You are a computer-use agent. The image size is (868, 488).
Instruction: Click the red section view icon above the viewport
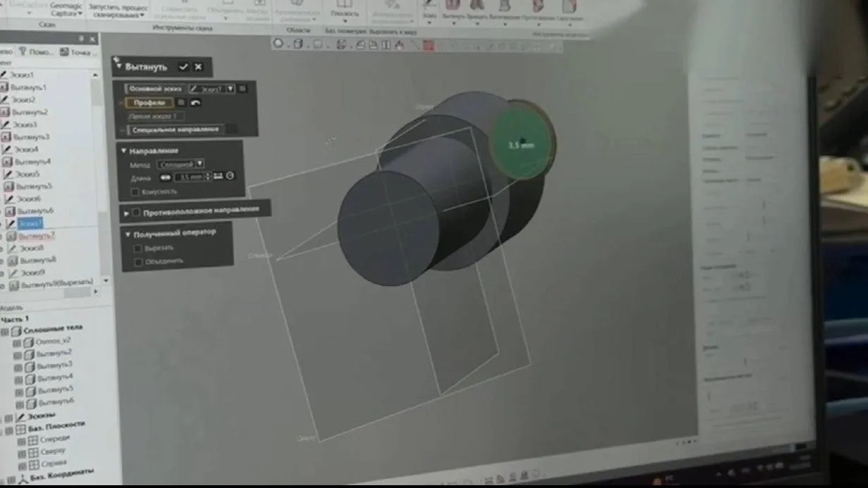(x=428, y=46)
